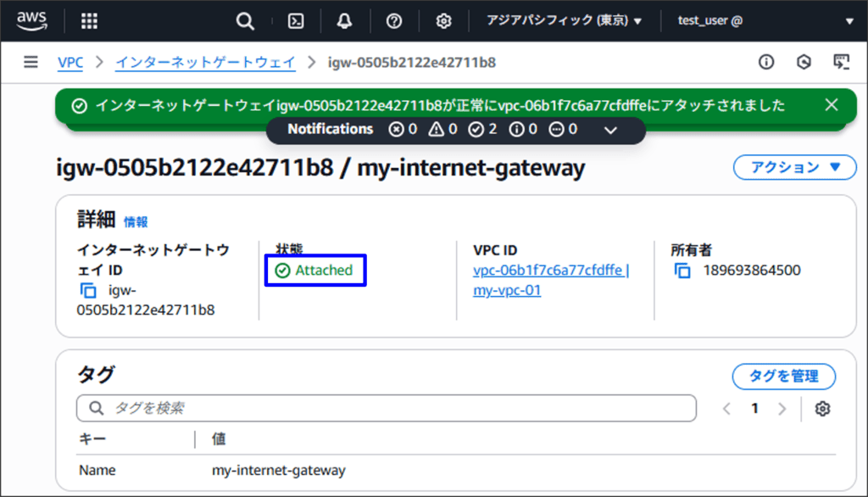Copy the internet gateway ID
The width and height of the screenshot is (868, 497).
coord(88,290)
